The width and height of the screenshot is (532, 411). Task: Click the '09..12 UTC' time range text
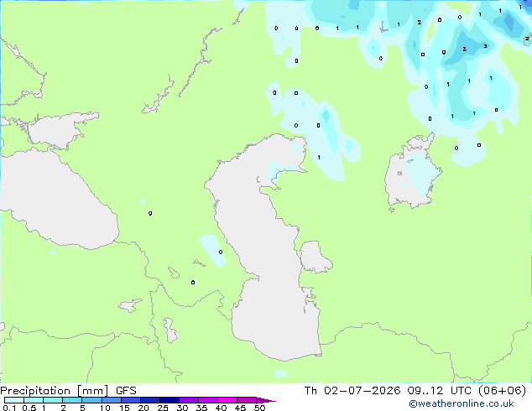click(439, 391)
